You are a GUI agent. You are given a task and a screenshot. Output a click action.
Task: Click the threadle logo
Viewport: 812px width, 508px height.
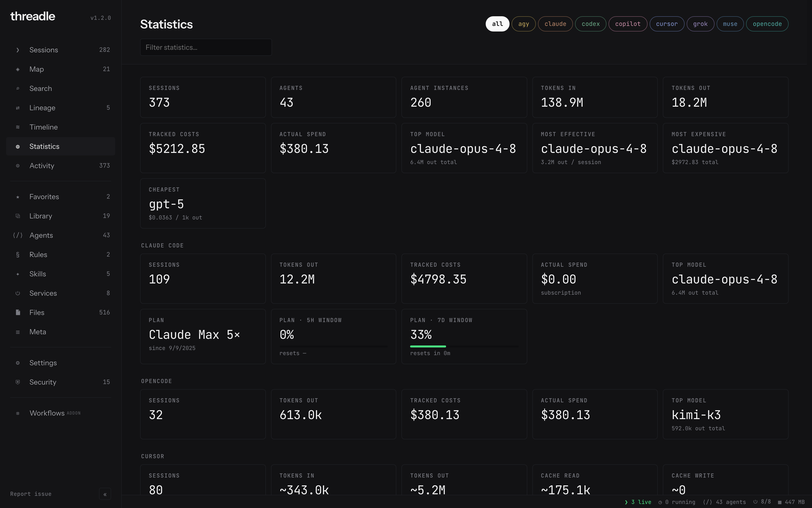click(32, 16)
